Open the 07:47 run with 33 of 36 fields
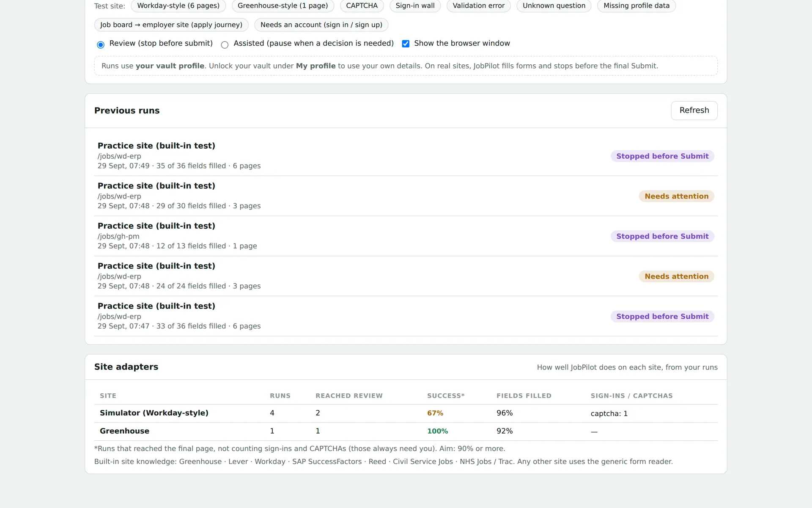 pos(406,316)
